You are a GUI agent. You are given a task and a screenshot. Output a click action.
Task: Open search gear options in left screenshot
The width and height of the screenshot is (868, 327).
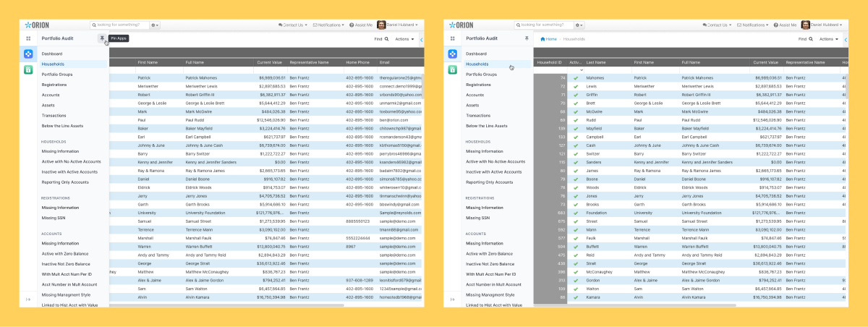(x=155, y=25)
